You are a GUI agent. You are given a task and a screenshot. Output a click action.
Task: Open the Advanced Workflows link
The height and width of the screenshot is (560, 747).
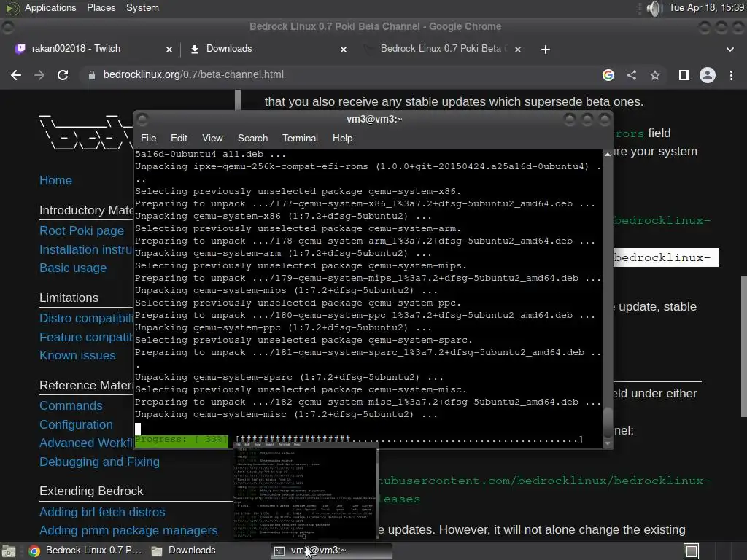[x=86, y=443]
